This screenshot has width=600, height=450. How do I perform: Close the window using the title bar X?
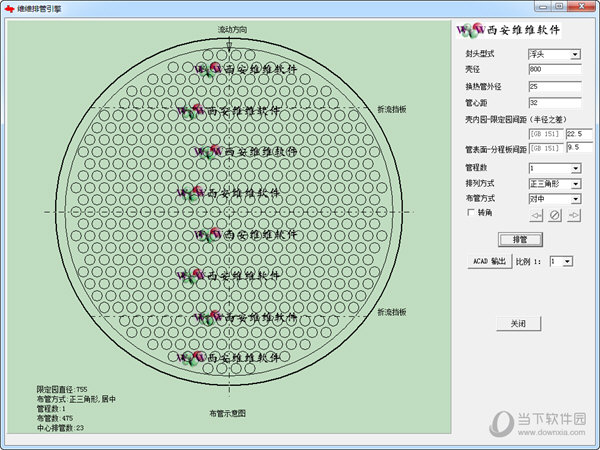pos(588,8)
